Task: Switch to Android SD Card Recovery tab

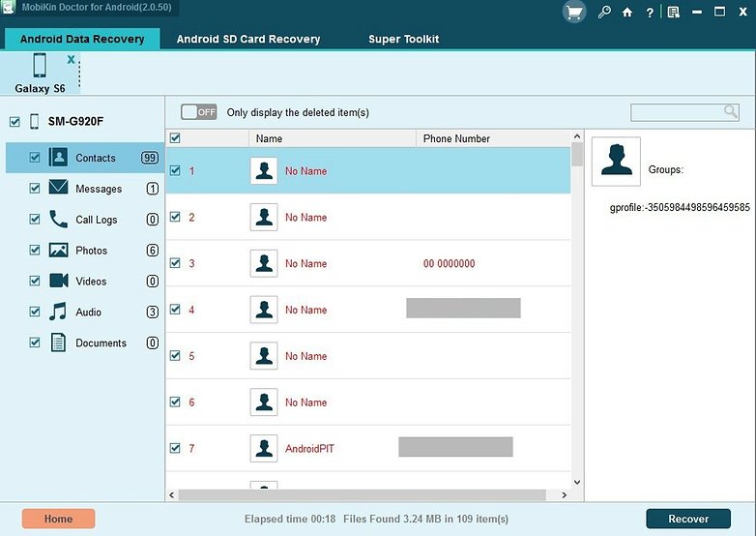Action: pyautogui.click(x=247, y=40)
